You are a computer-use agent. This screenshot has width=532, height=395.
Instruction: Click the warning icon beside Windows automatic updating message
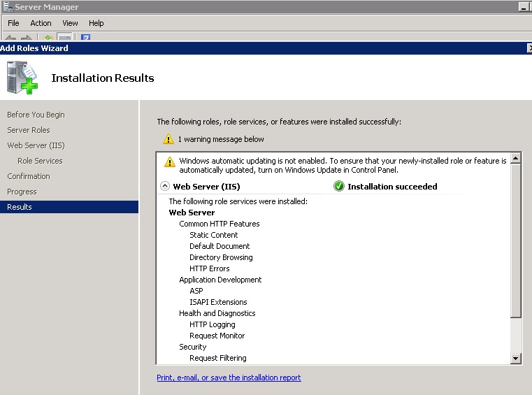(x=170, y=162)
